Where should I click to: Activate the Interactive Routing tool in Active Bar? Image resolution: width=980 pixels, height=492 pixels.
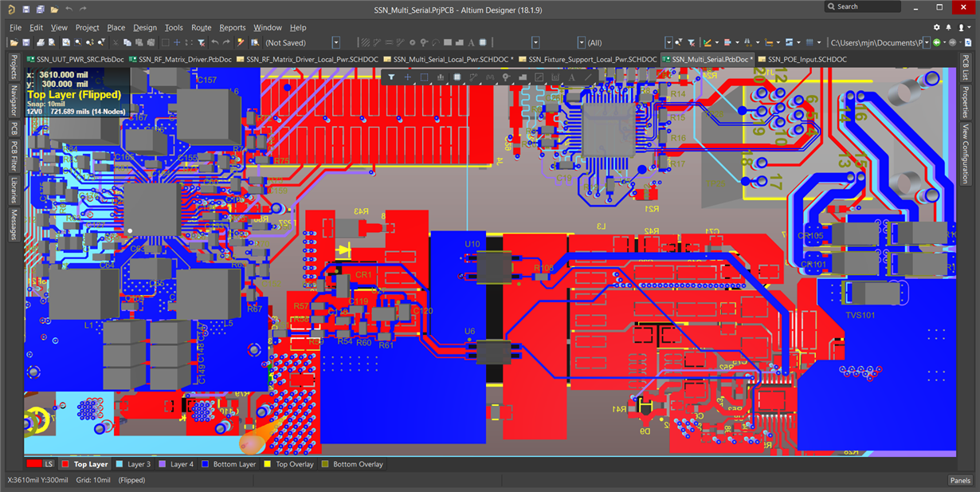473,77
